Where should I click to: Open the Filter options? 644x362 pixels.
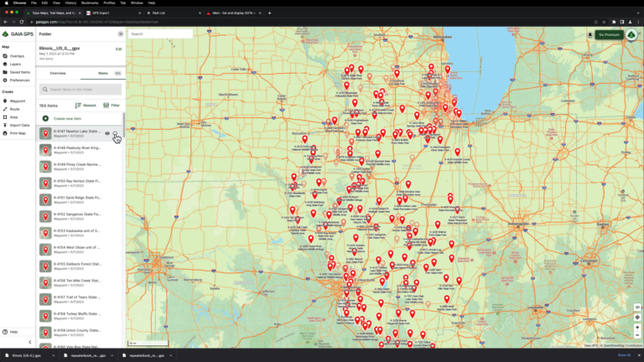click(x=112, y=106)
